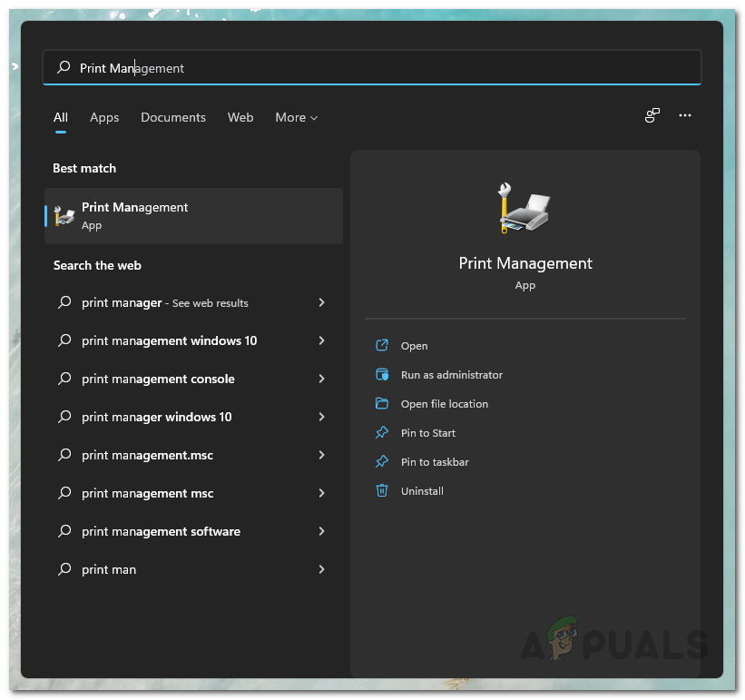Image resolution: width=745 pixels, height=700 pixels.
Task: Open 'print management console' suggestion
Action: 193,379
